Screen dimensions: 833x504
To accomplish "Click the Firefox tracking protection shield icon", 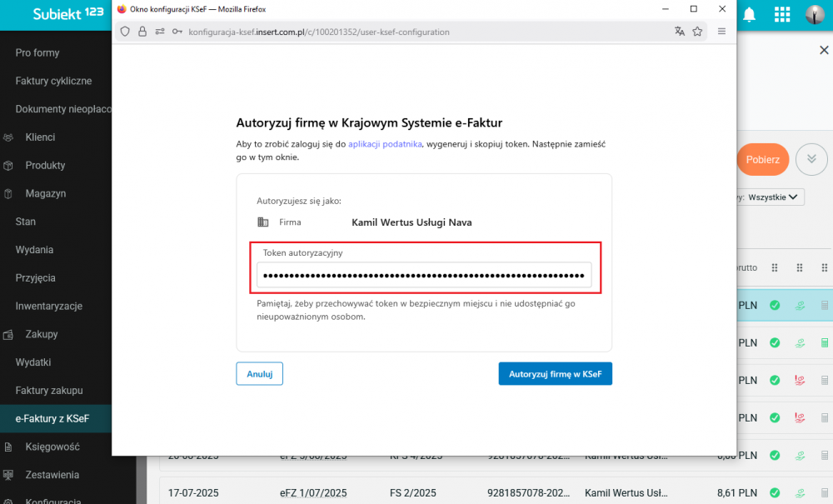I will tap(125, 32).
